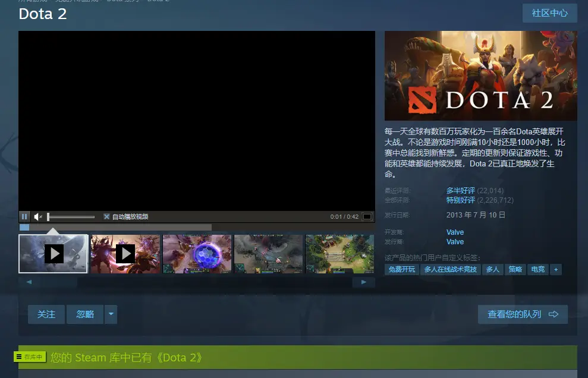Select the 多人 tag
The image size is (588, 378).
tap(493, 269)
